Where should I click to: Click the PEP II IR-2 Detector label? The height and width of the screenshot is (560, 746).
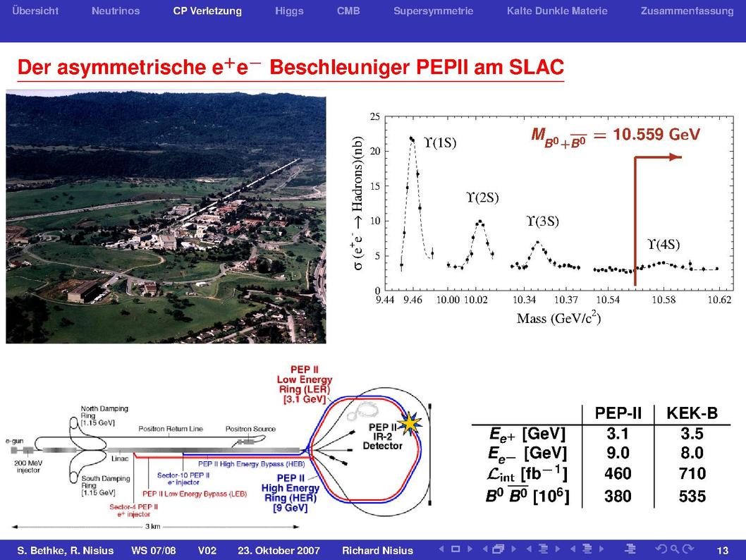point(382,437)
